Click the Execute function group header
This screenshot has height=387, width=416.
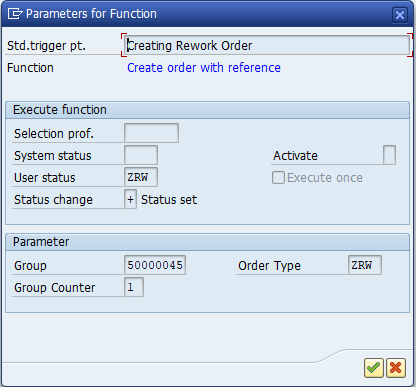[207, 110]
